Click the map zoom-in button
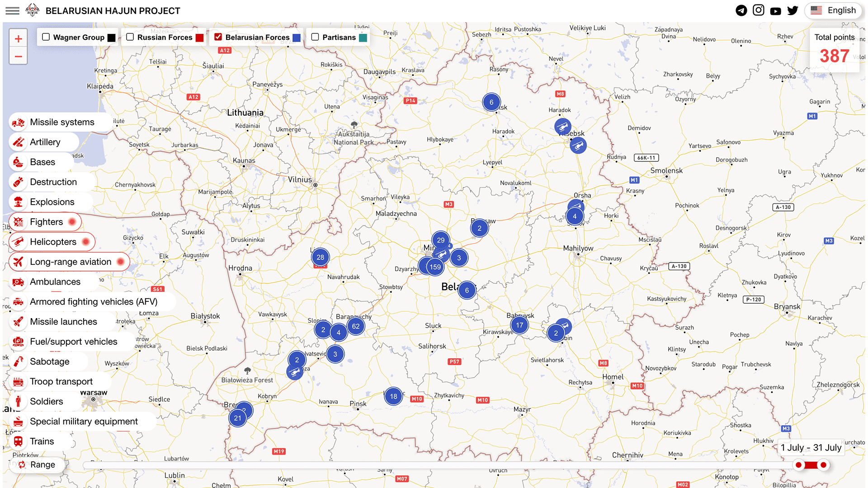The image size is (868, 488). [x=18, y=38]
